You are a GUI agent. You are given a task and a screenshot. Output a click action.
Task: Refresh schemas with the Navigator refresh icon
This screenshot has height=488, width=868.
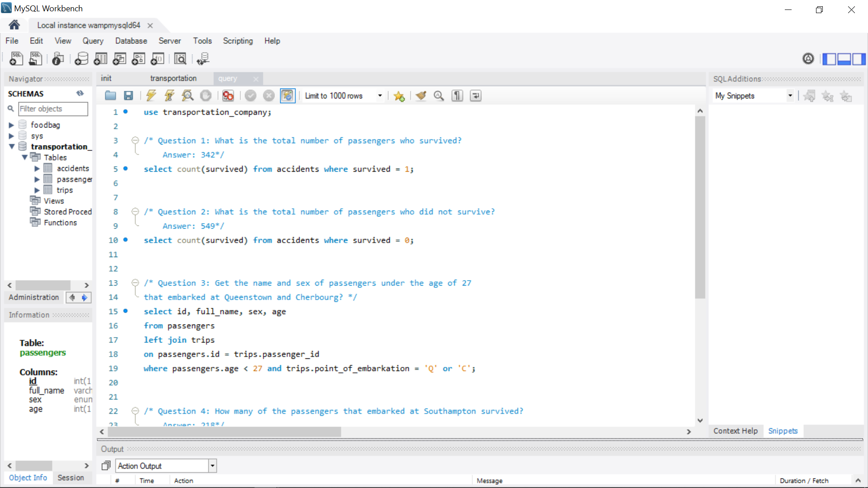click(x=80, y=93)
